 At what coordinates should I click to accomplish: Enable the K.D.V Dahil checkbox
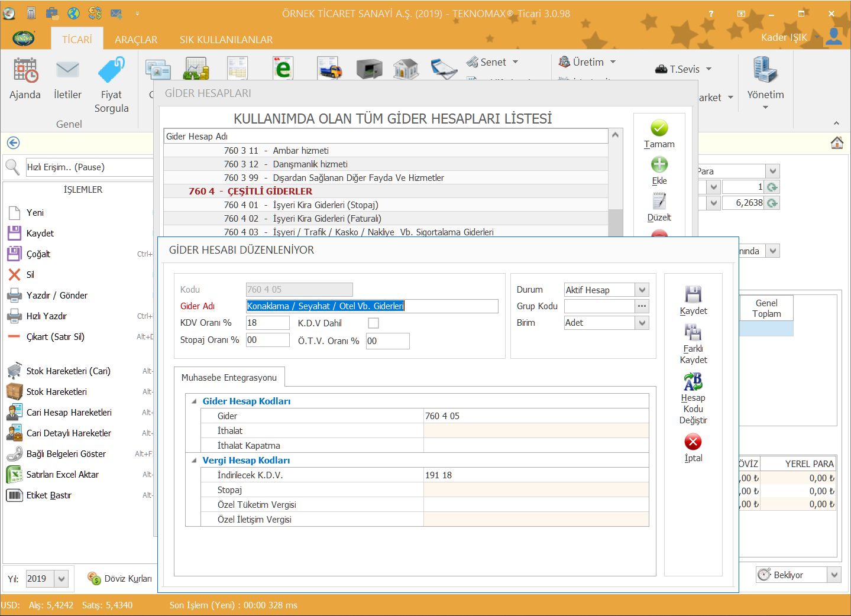click(x=373, y=323)
